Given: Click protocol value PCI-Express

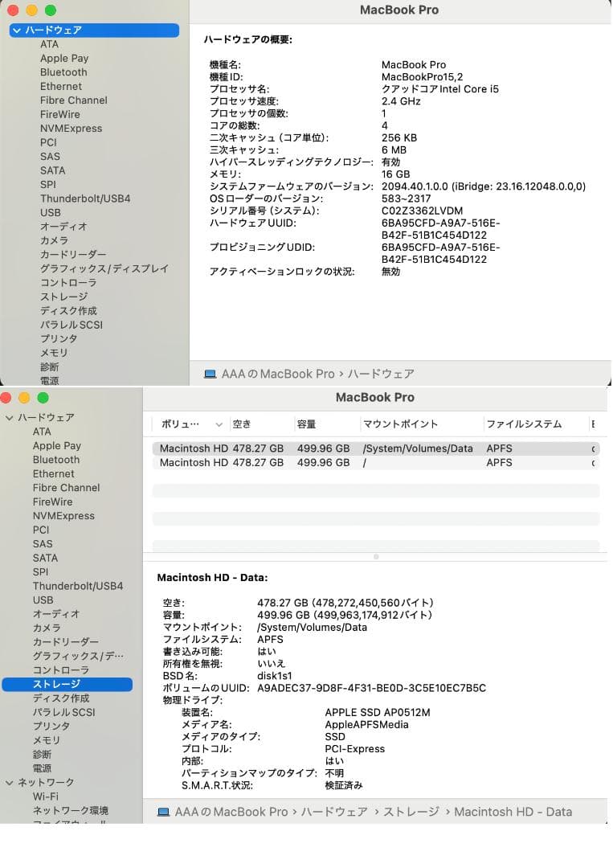Looking at the screenshot, I should pyautogui.click(x=354, y=749).
